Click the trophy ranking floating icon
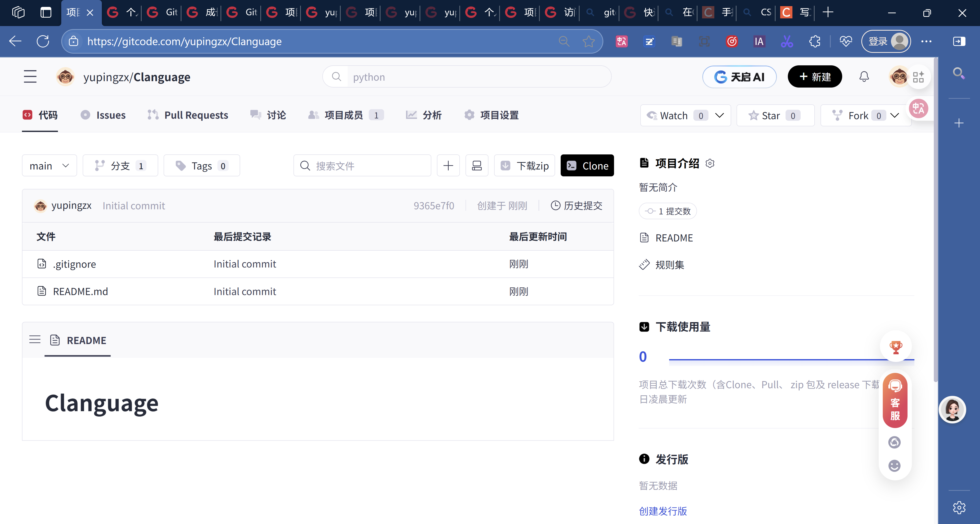 (x=896, y=347)
